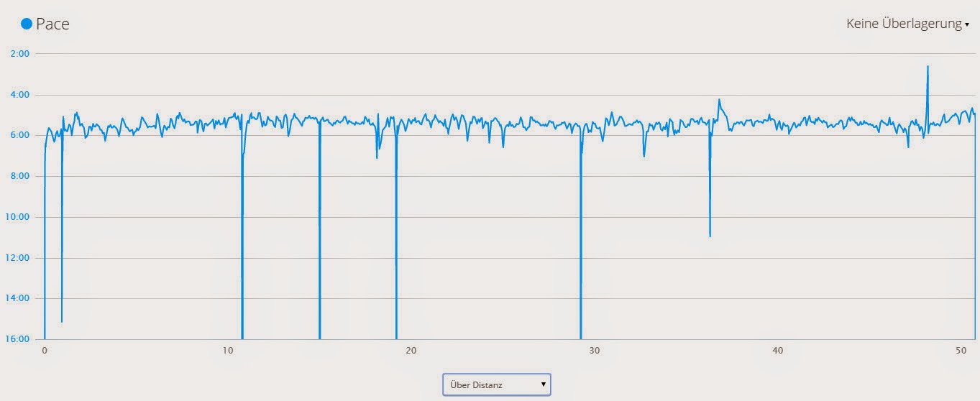Click the 30 distance axis label

595,351
